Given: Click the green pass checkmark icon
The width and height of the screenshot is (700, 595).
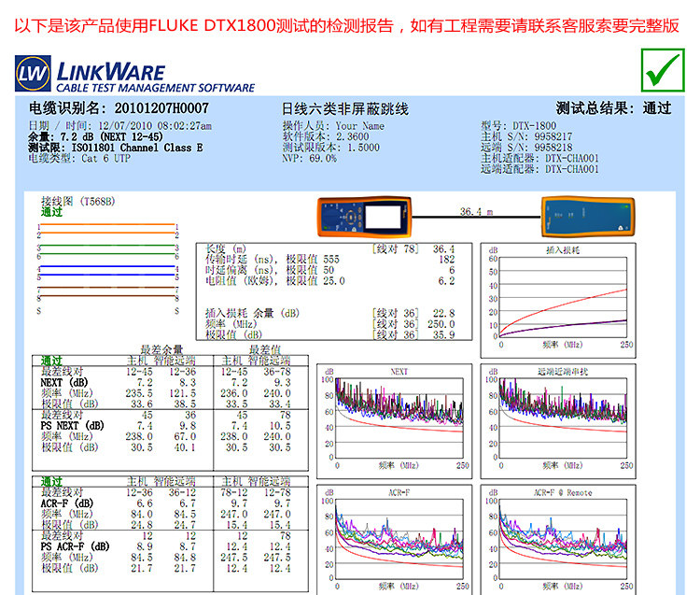Looking at the screenshot, I should pyautogui.click(x=663, y=70).
